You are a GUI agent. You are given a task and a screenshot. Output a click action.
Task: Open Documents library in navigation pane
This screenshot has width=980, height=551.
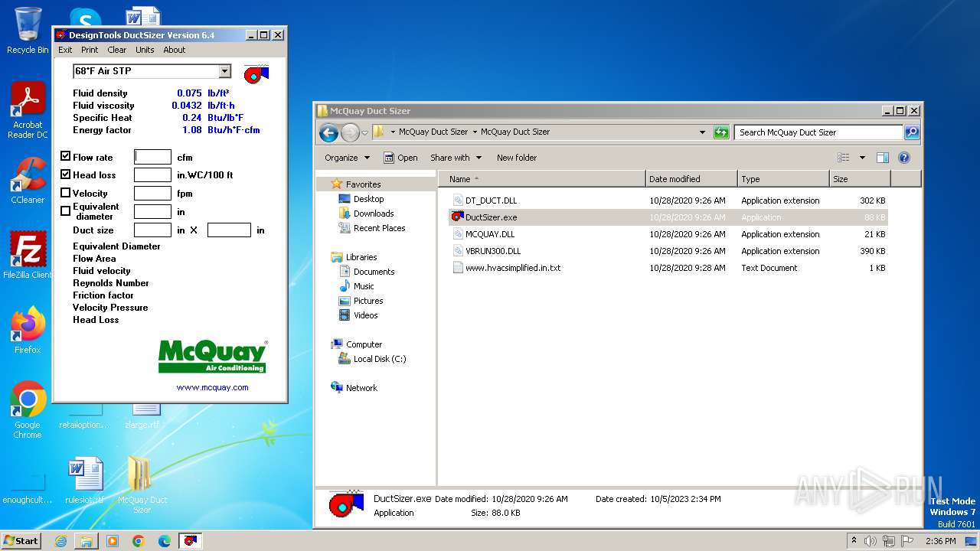[x=374, y=272]
